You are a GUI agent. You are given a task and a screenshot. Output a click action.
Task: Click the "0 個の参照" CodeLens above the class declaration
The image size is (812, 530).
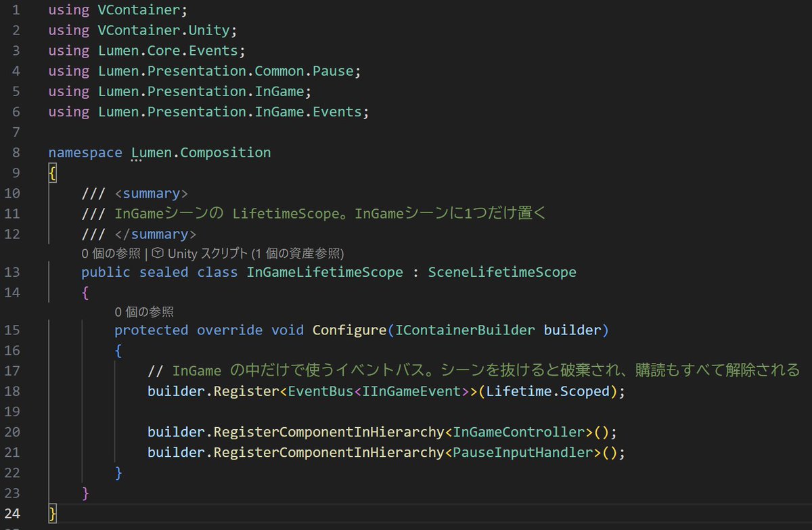point(111,254)
